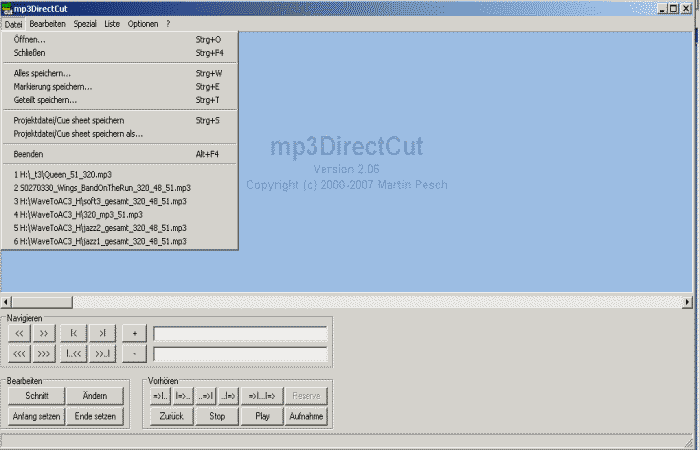Viewport: 700px width, 450px height.
Task: Click the single rewind << navigation button
Action: 18,333
